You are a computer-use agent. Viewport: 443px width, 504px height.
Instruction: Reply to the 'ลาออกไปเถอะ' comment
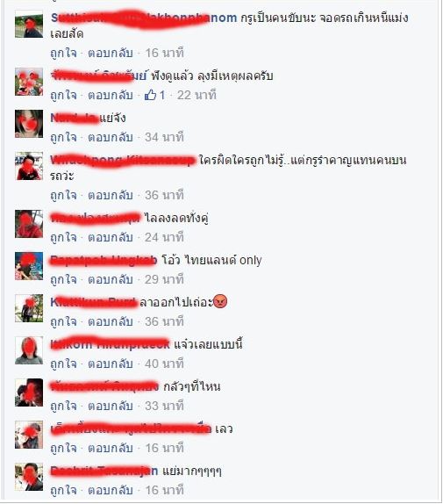[111, 321]
